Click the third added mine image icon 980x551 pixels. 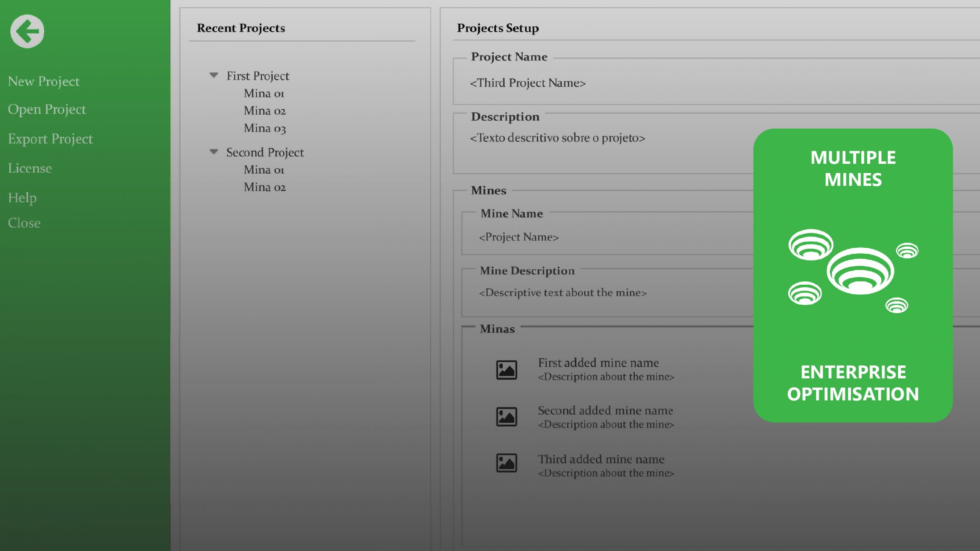(x=506, y=463)
